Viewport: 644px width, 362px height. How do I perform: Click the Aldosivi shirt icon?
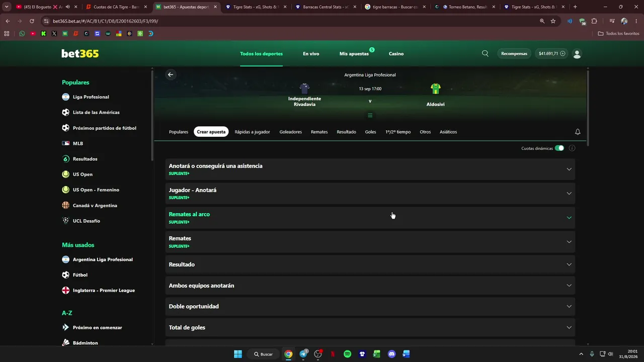point(436,89)
